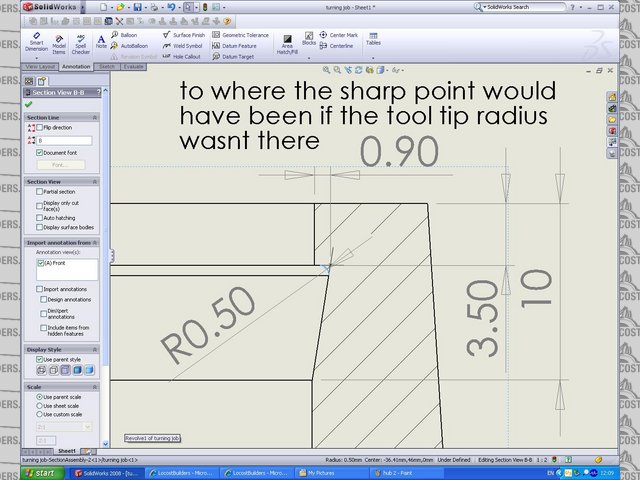The image size is (640, 480).
Task: Click the Windows Start button
Action: click(42, 473)
